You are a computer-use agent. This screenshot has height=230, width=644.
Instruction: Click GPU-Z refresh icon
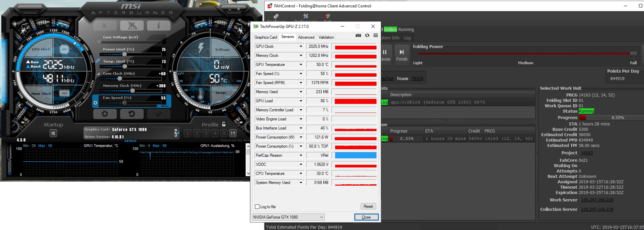[367, 35]
